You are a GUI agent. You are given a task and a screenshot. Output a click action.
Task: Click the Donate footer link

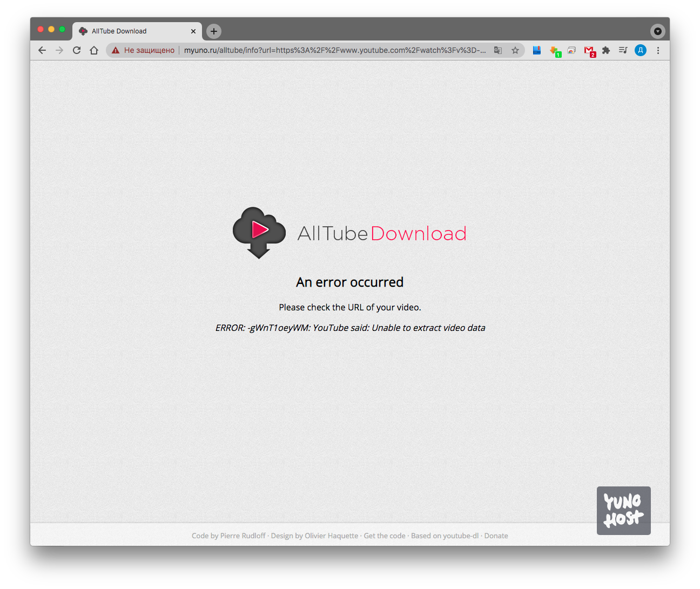pyautogui.click(x=496, y=536)
